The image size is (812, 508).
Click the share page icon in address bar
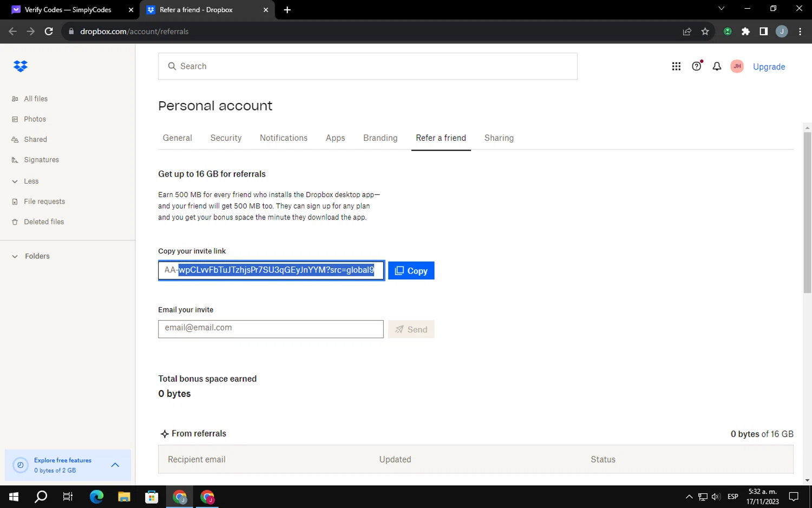click(x=687, y=31)
